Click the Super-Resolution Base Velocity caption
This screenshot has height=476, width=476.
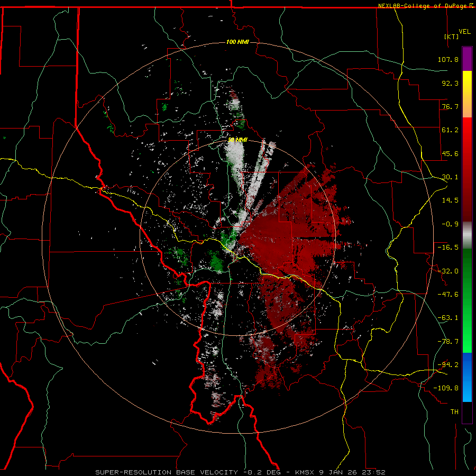coord(240,472)
